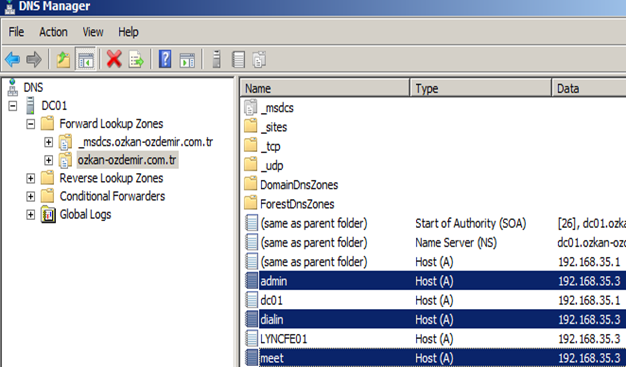626x367 pixels.
Task: Select the dc01 record name
Action: coord(271,300)
